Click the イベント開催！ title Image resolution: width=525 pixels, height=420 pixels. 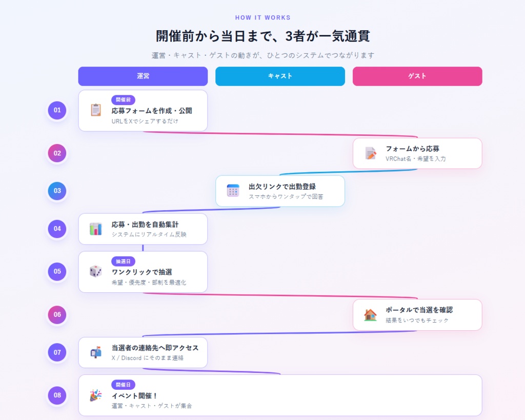(x=135, y=396)
